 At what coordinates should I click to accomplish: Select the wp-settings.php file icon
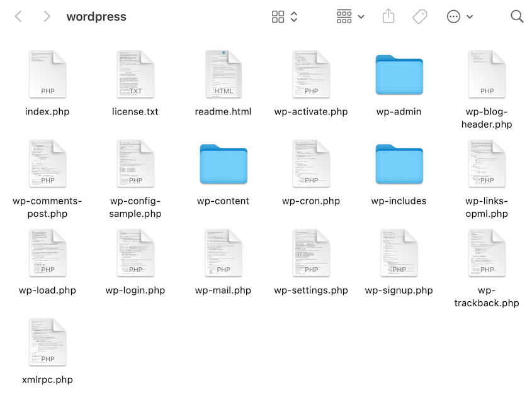click(311, 253)
